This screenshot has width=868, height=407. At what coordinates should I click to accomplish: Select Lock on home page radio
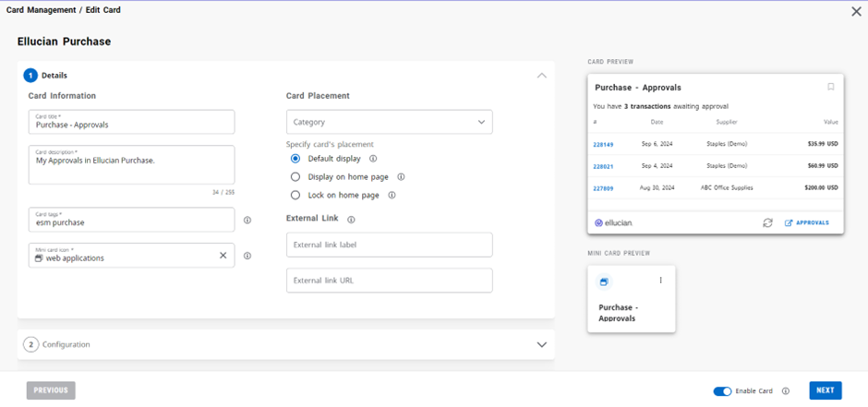tap(295, 196)
